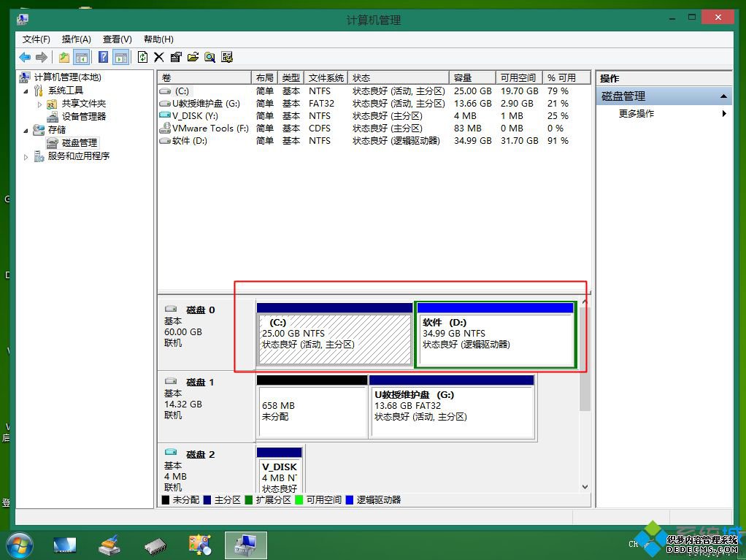Select U教授维护盘 (G:) partition block
746x560 pixels.
click(452, 407)
